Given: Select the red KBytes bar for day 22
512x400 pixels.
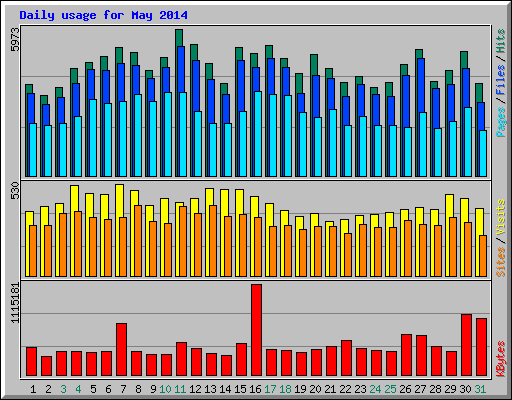Looking at the screenshot, I should point(346,358).
